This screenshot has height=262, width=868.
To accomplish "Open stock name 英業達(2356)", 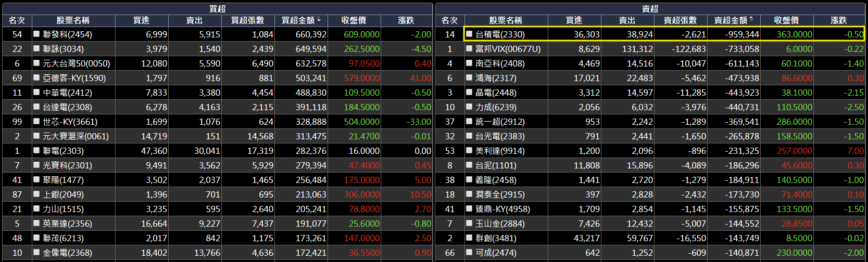I will [68, 224].
